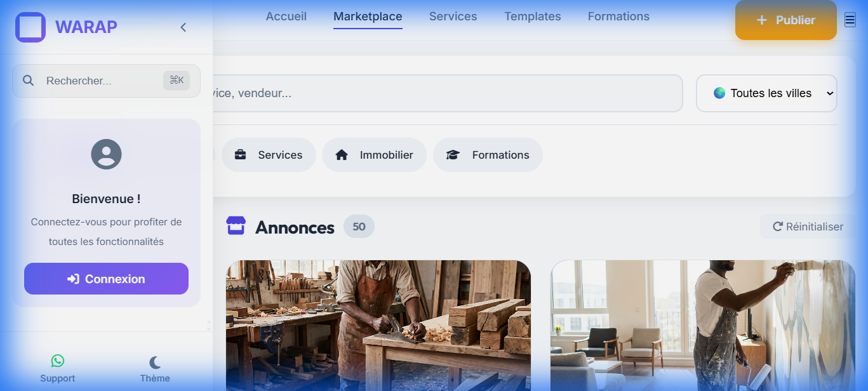Click the WhatsApp Support icon
This screenshot has width=868, height=391.
tap(58, 361)
